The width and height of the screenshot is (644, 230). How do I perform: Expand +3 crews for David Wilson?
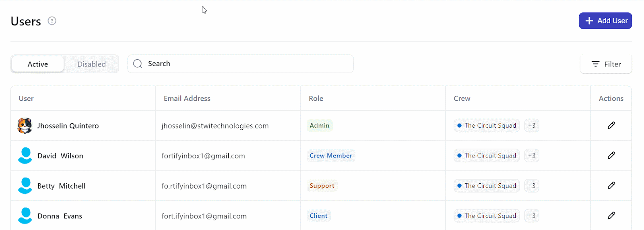click(532, 155)
